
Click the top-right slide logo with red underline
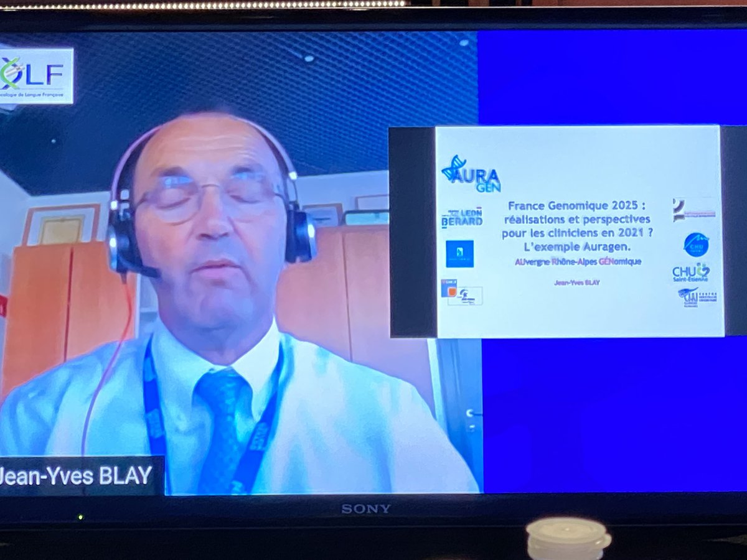coord(693,210)
